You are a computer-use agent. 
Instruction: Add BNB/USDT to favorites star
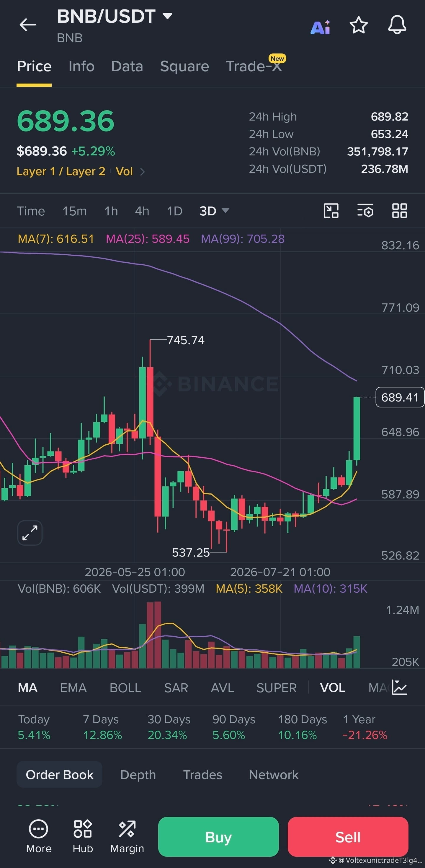tap(358, 25)
